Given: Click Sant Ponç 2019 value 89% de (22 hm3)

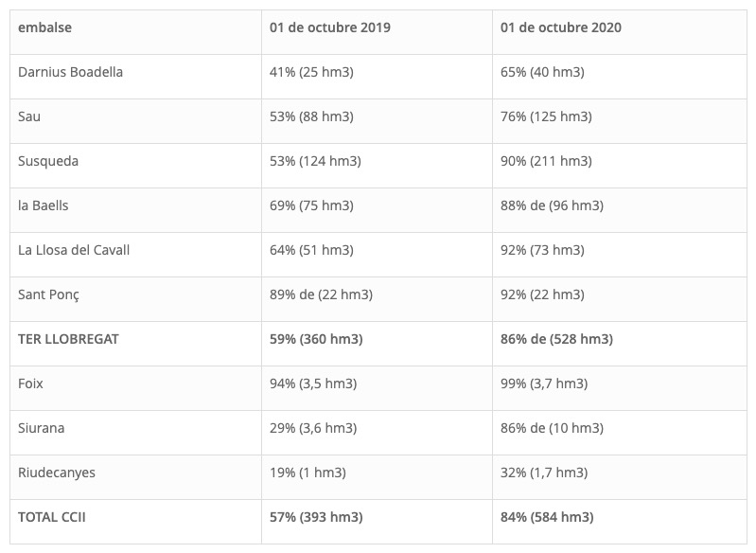Looking at the screenshot, I should tap(321, 294).
